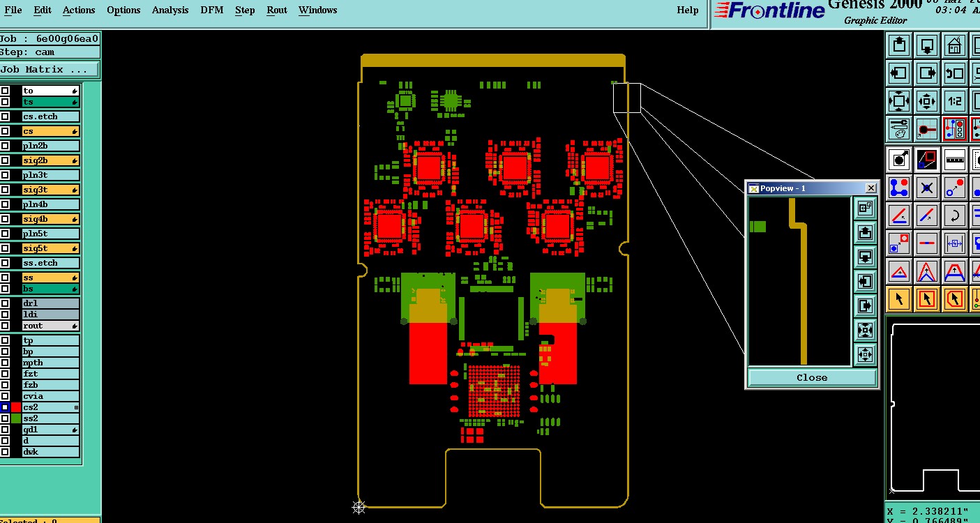Toggle the checkbox for layer 'sig2b'
Screen dimensions: 980x523
[5, 160]
